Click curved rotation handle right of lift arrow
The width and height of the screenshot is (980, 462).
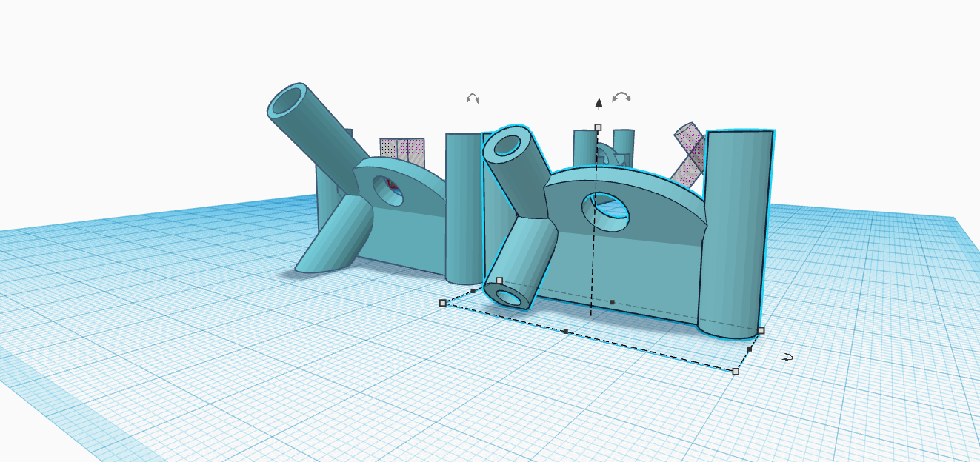621,97
